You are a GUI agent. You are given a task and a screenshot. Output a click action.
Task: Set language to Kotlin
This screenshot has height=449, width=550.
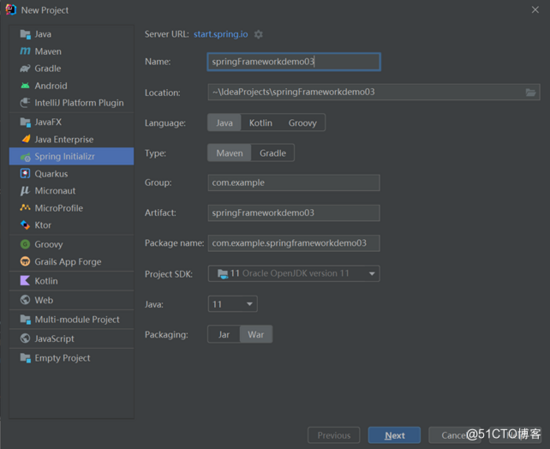click(261, 123)
